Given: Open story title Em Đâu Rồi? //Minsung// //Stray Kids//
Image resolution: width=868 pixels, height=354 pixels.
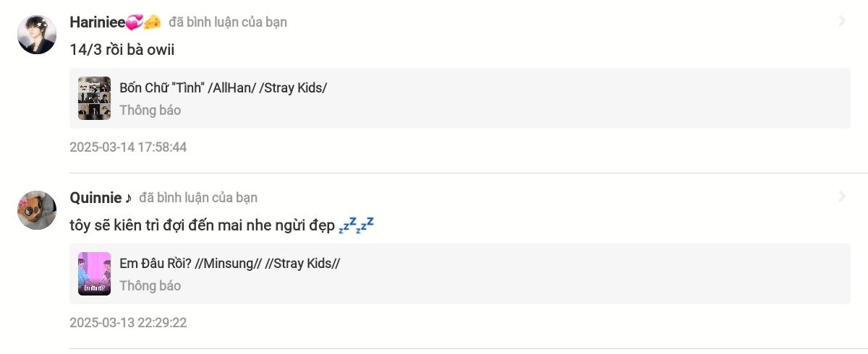Looking at the screenshot, I should (230, 264).
